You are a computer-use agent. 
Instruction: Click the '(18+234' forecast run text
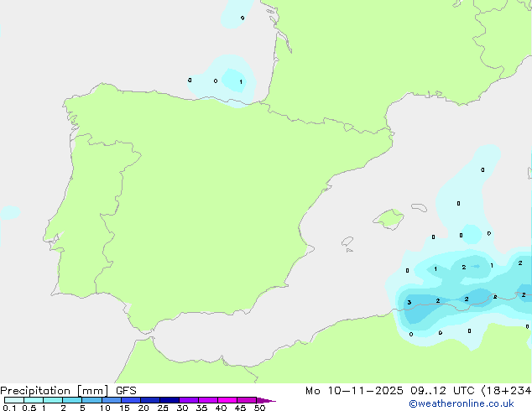click(506, 391)
